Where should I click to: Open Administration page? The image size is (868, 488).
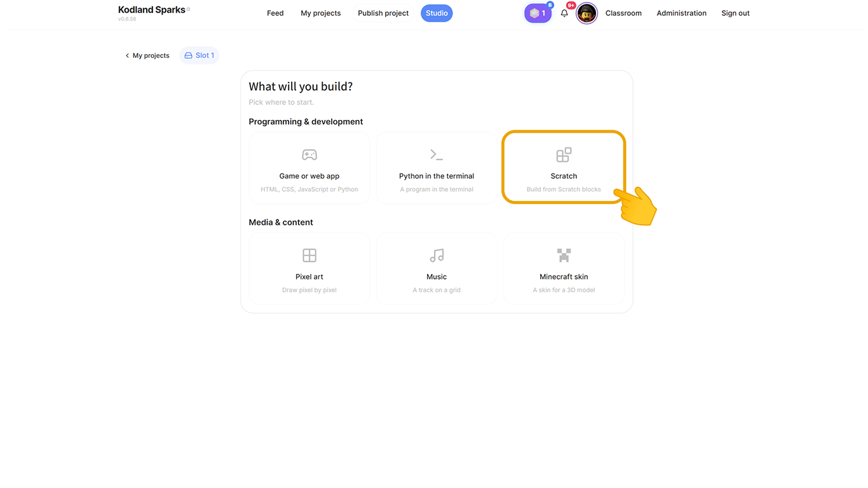click(681, 13)
